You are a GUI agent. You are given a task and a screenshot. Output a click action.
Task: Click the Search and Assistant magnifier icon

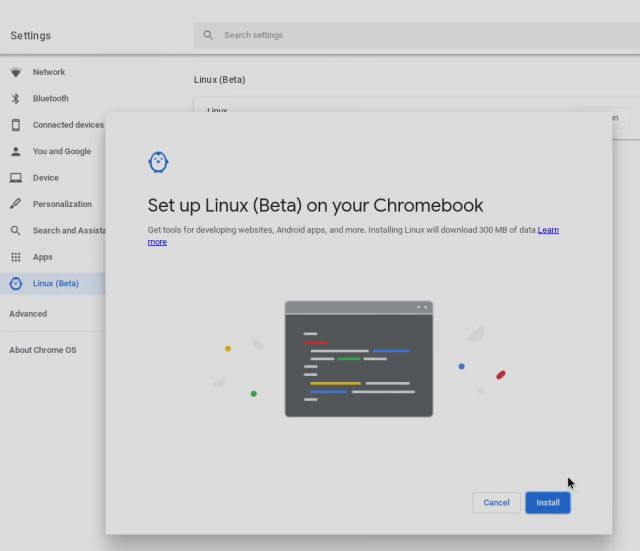16,231
